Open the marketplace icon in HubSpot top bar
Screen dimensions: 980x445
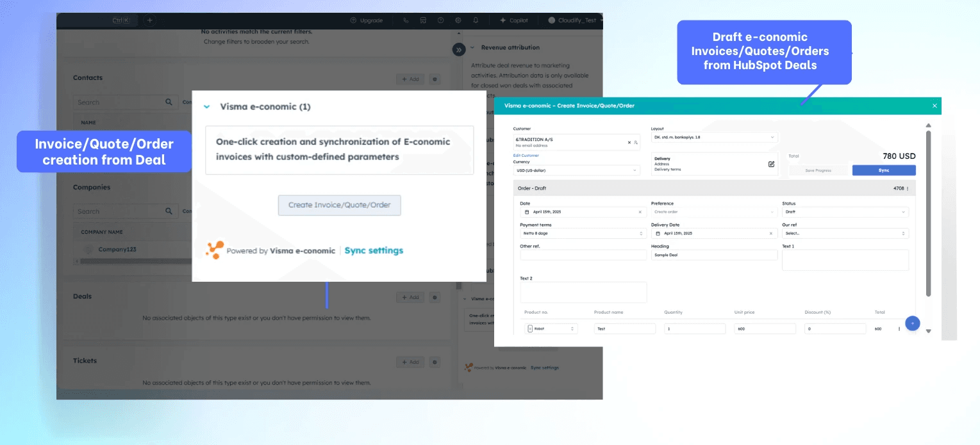(423, 20)
